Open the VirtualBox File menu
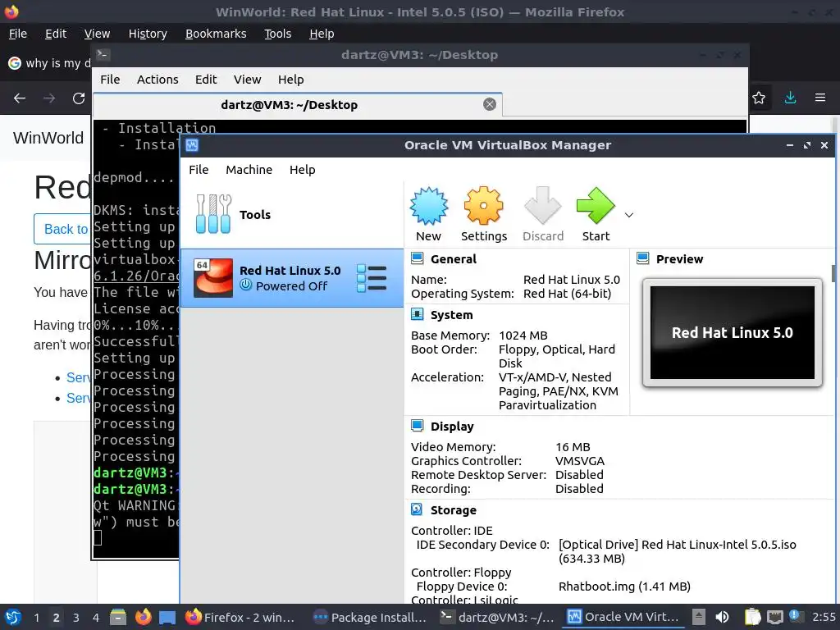 199,169
